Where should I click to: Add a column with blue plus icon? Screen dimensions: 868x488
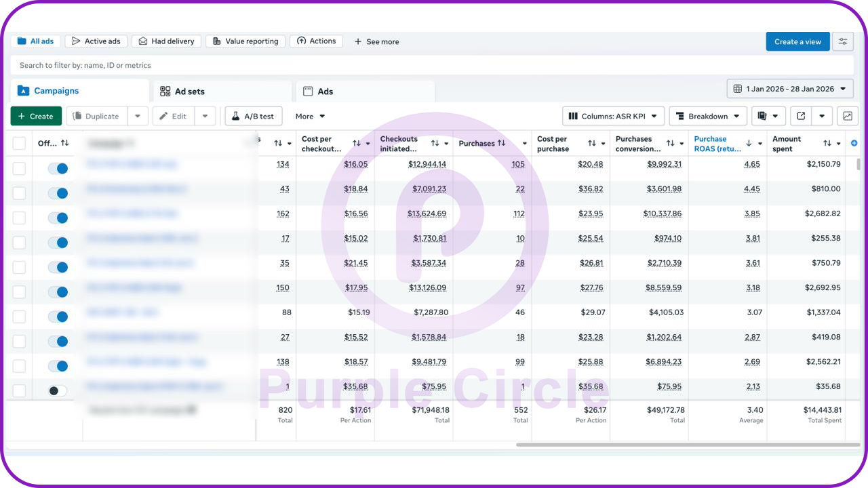[x=854, y=143]
